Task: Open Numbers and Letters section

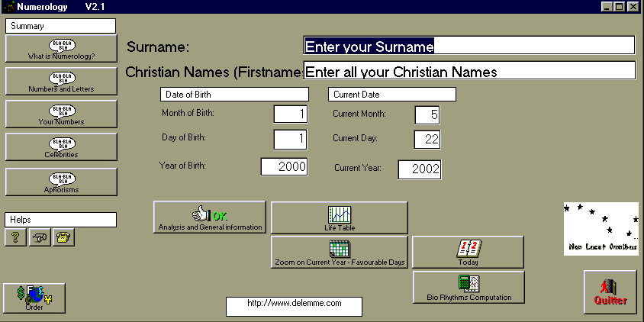Action: click(61, 82)
